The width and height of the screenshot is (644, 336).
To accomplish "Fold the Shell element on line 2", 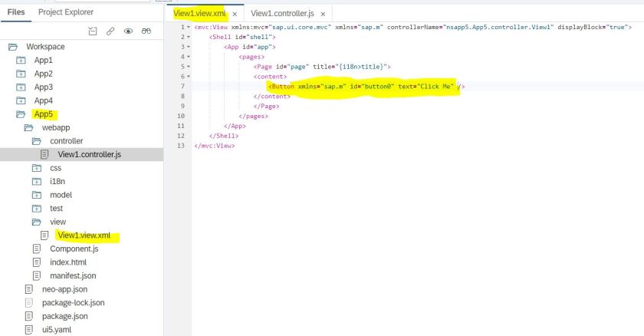I will [188, 37].
